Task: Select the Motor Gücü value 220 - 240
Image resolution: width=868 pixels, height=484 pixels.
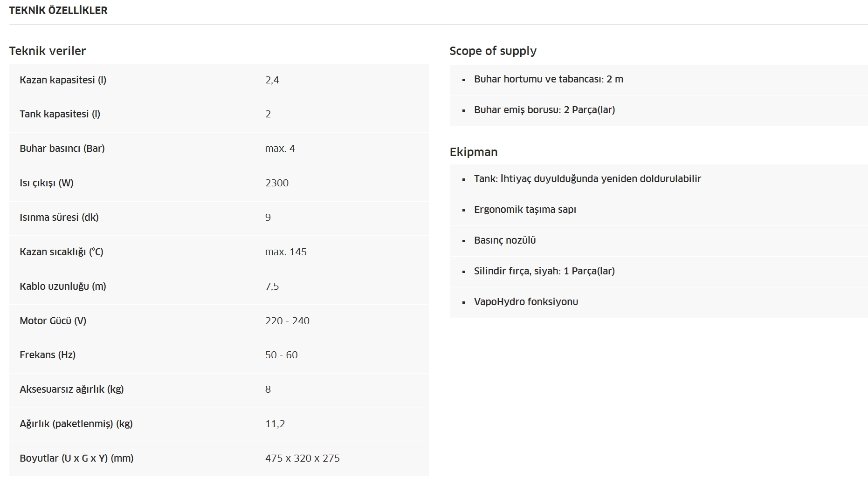Action: 287,321
